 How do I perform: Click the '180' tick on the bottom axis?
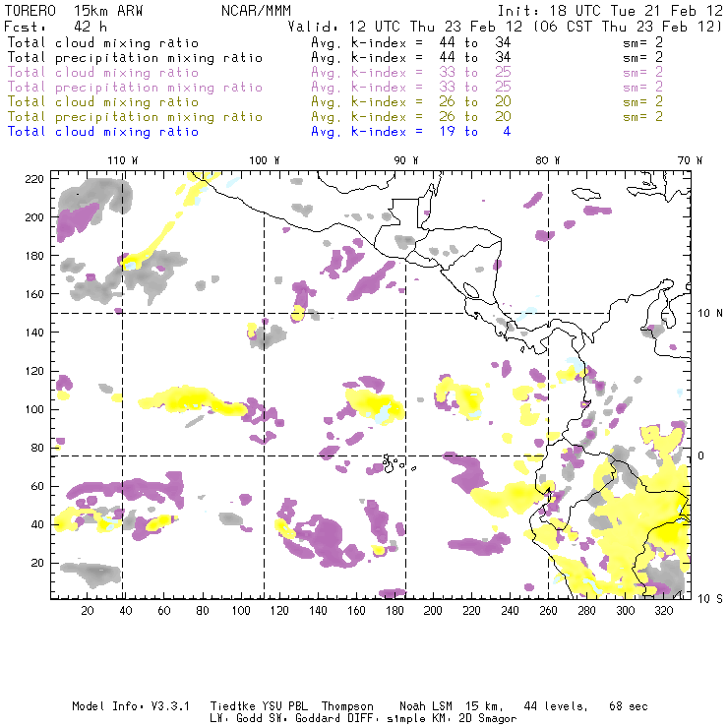394,611
